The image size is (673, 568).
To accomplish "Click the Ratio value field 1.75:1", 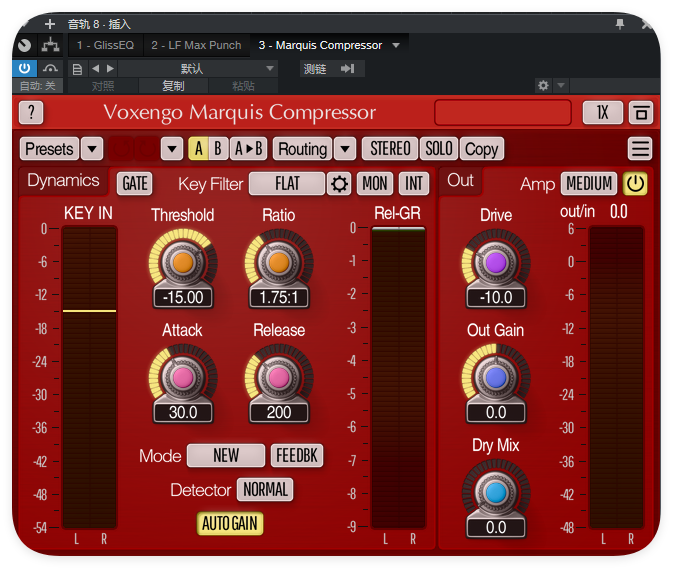I will click(x=279, y=298).
